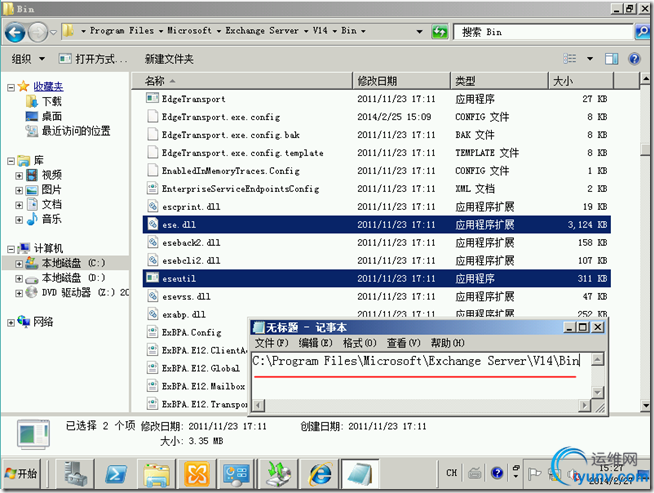Open Notepad 格式(O) menu
This screenshot has width=654, height=493.
click(360, 343)
